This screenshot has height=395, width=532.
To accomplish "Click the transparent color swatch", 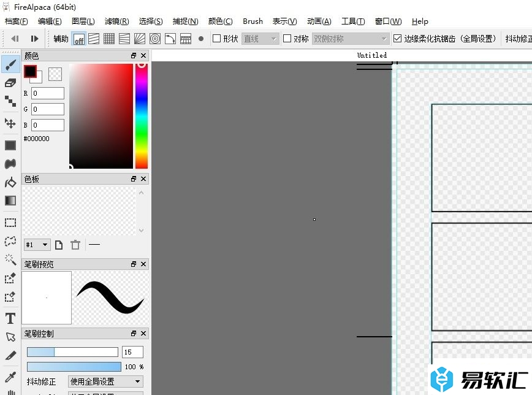I will (55, 74).
